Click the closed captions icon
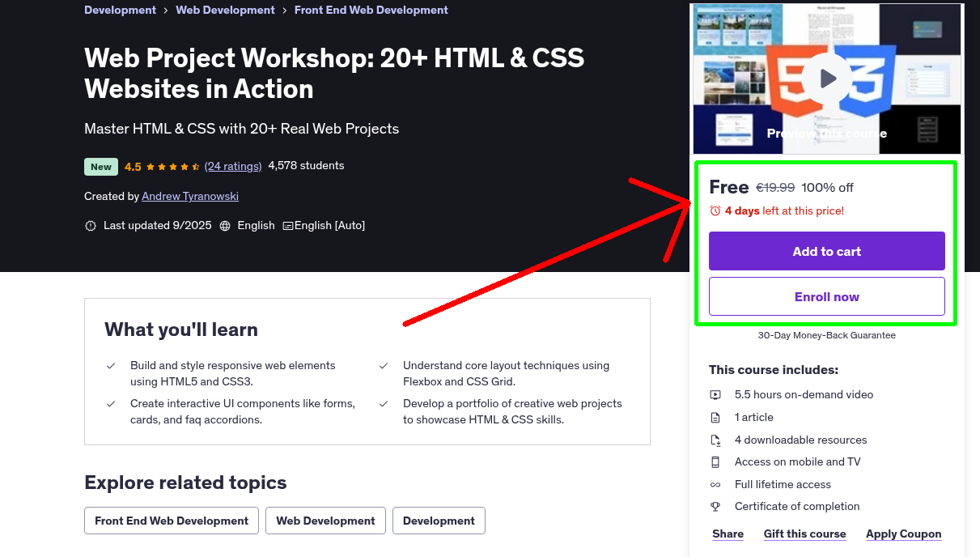The image size is (980, 557). (x=287, y=226)
